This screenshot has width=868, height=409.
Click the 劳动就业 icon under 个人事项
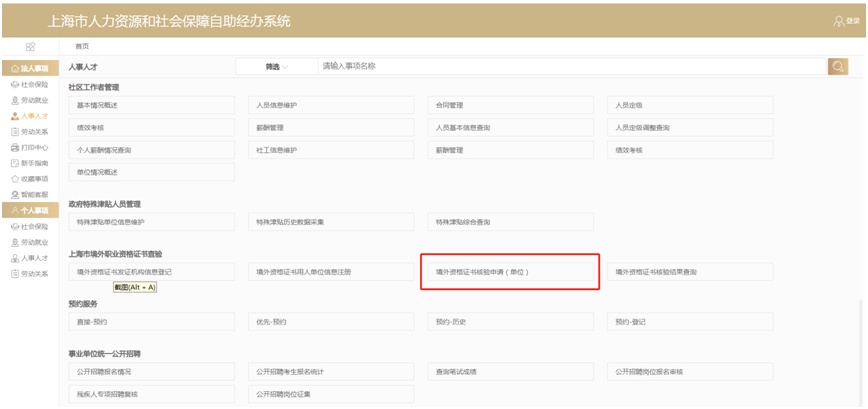(15, 242)
